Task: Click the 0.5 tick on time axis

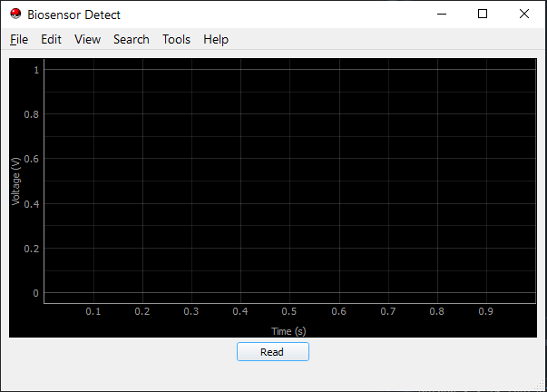Action: point(288,312)
